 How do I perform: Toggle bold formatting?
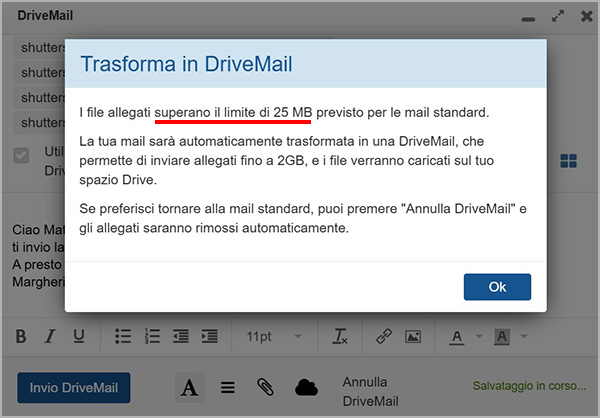[21, 336]
